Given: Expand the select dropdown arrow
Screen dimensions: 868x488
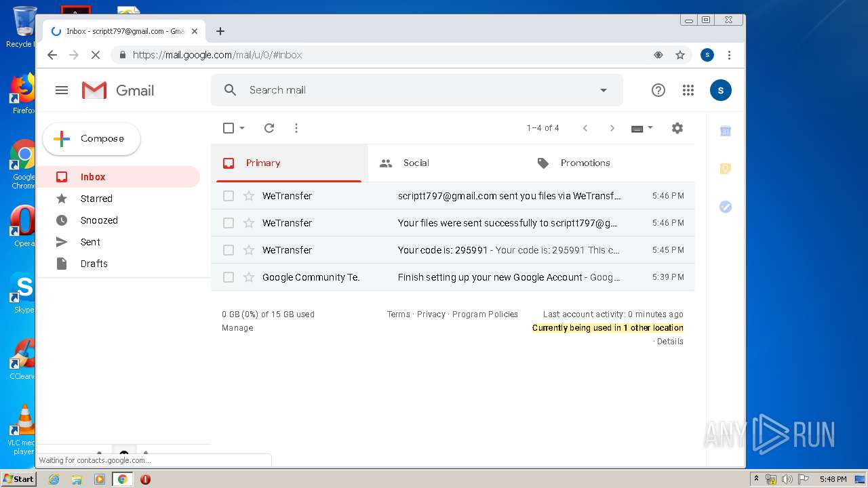Looking at the screenshot, I should click(x=242, y=128).
